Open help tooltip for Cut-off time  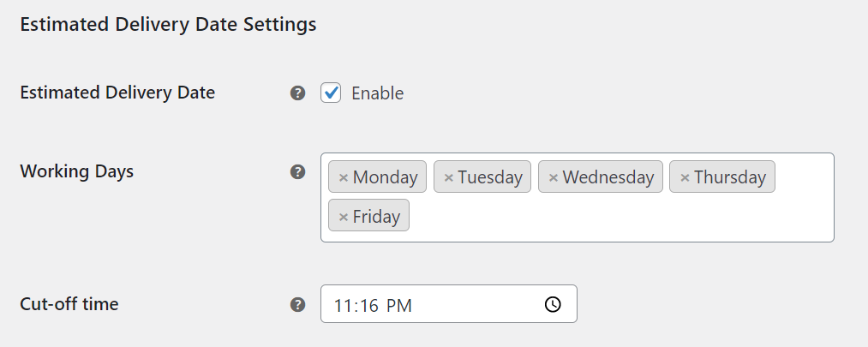pyautogui.click(x=298, y=304)
